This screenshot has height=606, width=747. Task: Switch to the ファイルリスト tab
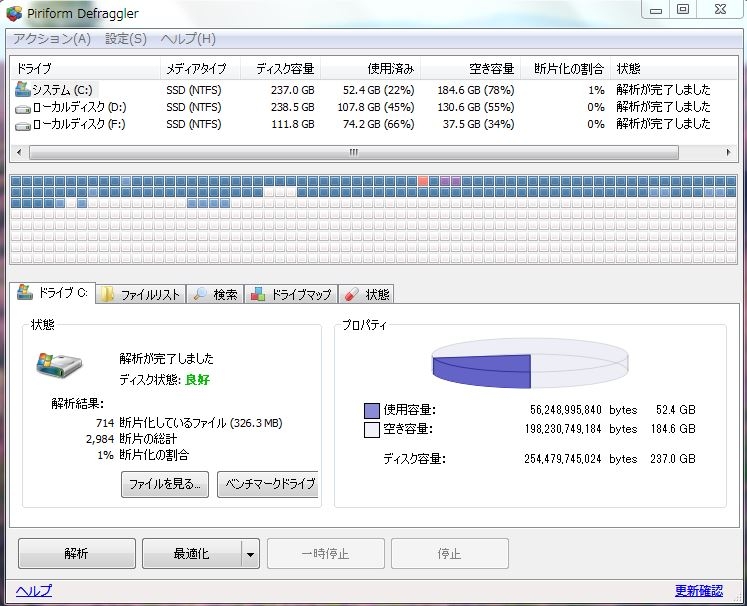tap(141, 294)
